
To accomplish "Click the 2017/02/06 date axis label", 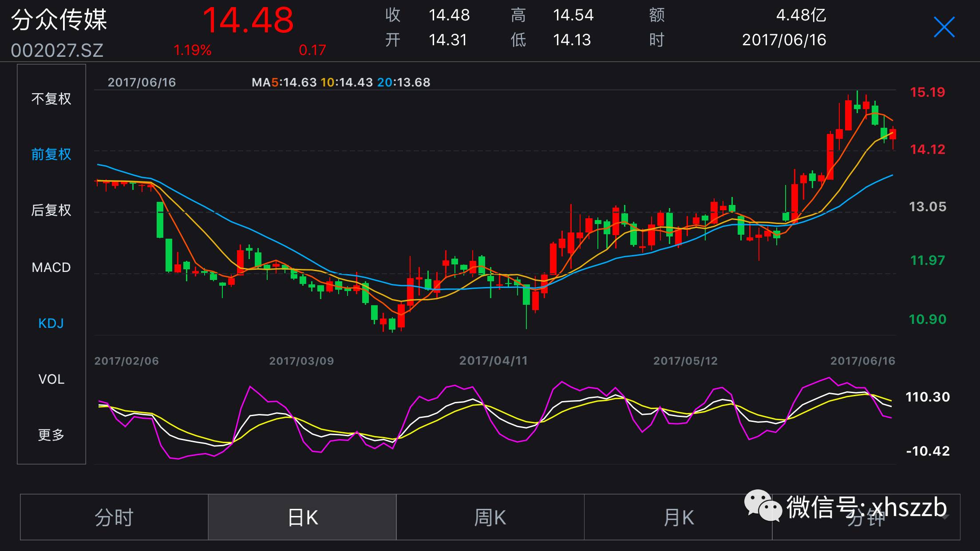I will 126,361.
